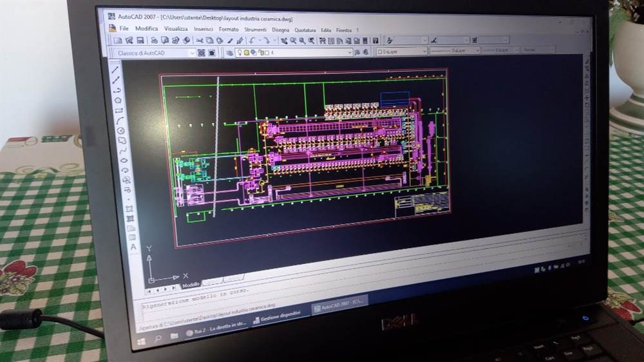Open the File menu
Viewport: 644px width, 362px height.
coord(124,28)
